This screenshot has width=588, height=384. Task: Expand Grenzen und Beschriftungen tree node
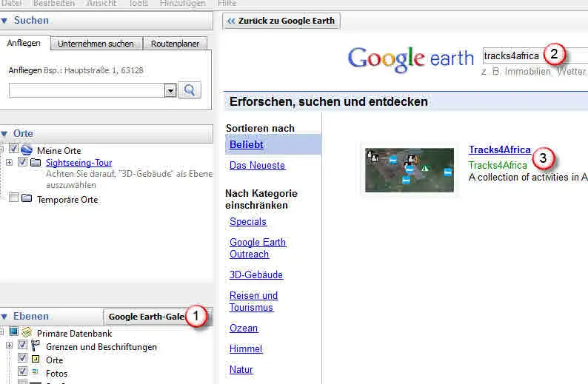pos(10,345)
